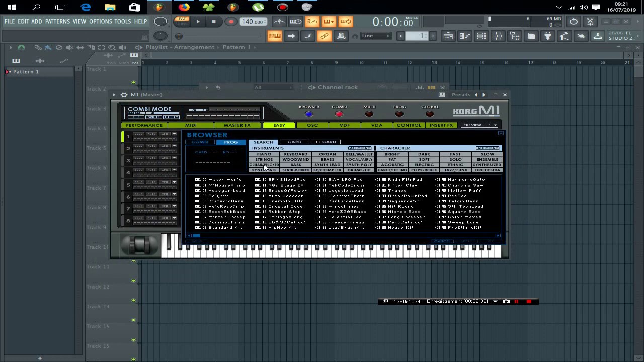
Task: Switch to the OSC tab in M1
Action: (x=312, y=125)
